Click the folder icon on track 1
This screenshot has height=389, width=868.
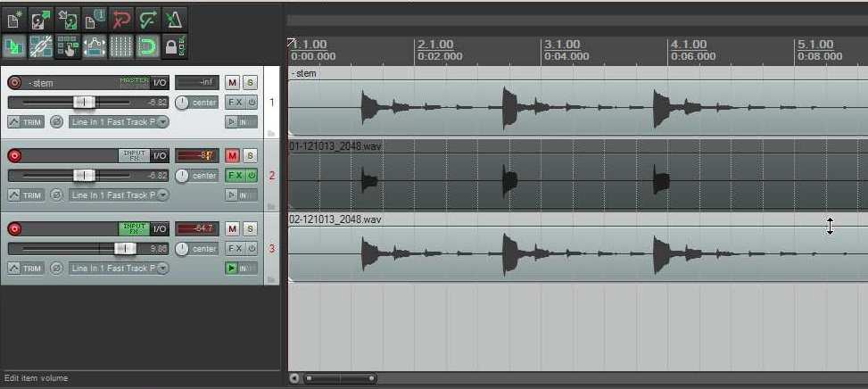(x=270, y=133)
